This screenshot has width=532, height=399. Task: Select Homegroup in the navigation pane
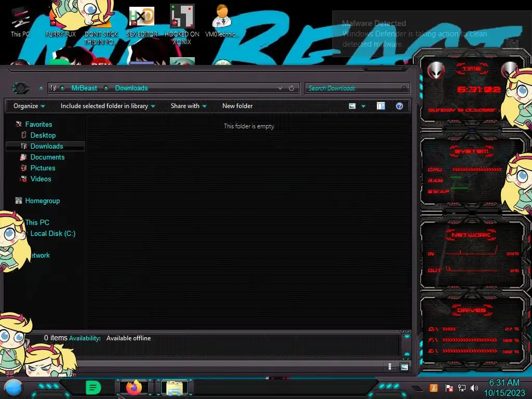pos(43,201)
